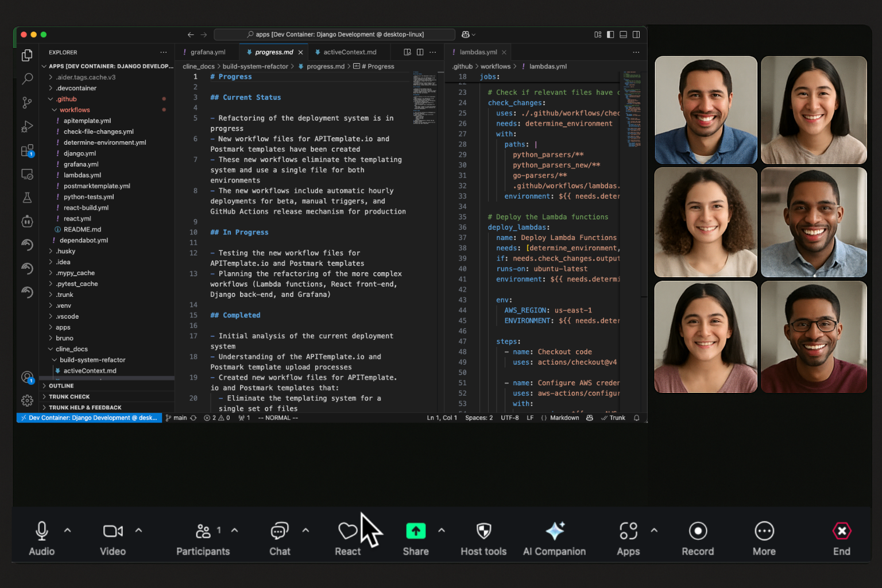882x588 pixels.
Task: Open audio options caret next to Audio
Action: coord(68,530)
